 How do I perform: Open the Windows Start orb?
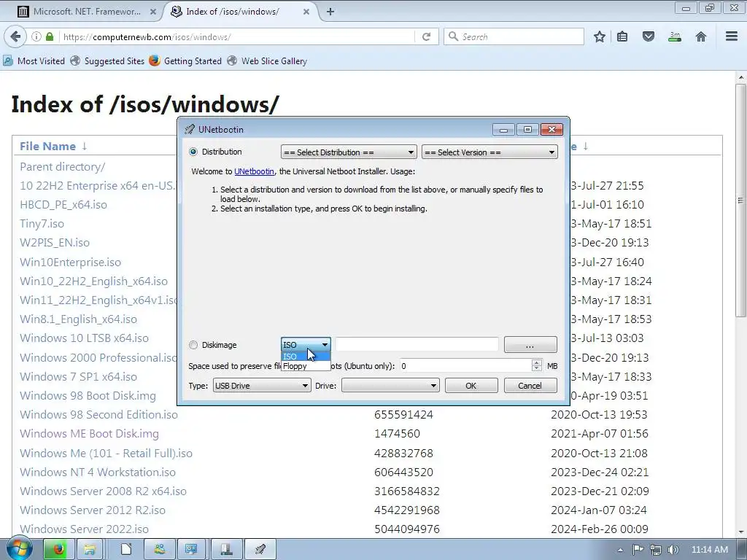[20, 549]
